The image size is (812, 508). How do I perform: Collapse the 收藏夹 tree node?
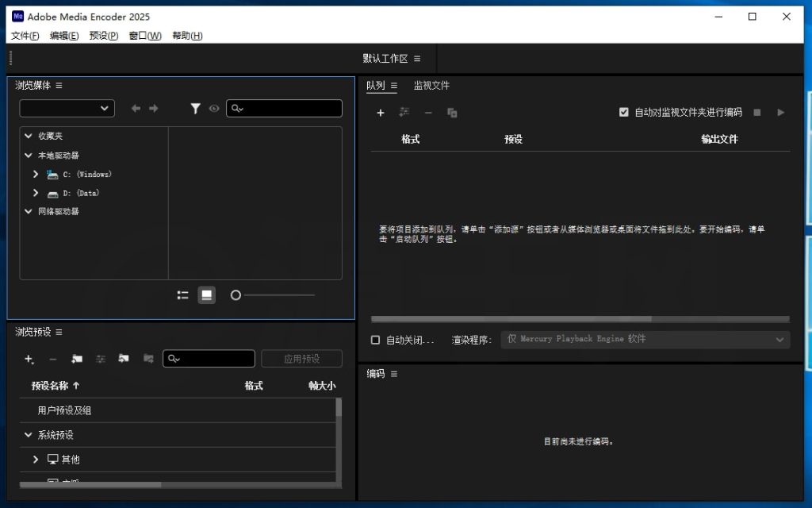pyautogui.click(x=28, y=136)
